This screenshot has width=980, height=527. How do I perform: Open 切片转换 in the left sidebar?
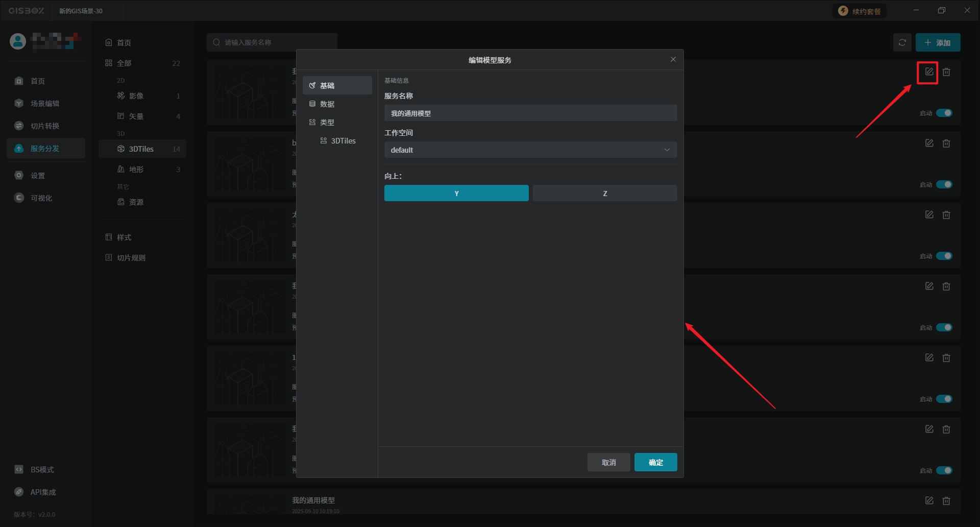click(x=44, y=126)
